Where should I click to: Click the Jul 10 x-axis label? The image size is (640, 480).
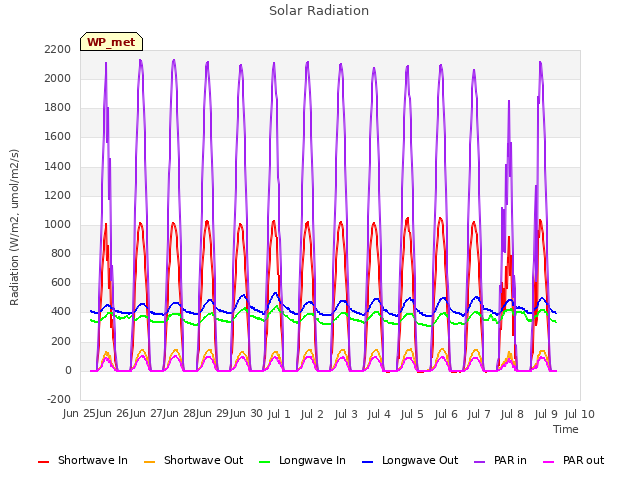tap(580, 414)
